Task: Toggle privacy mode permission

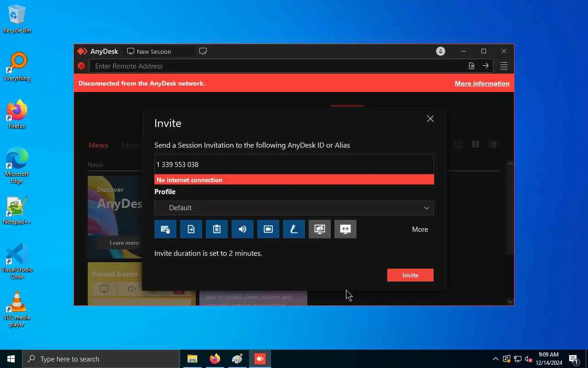Action: [x=320, y=229]
